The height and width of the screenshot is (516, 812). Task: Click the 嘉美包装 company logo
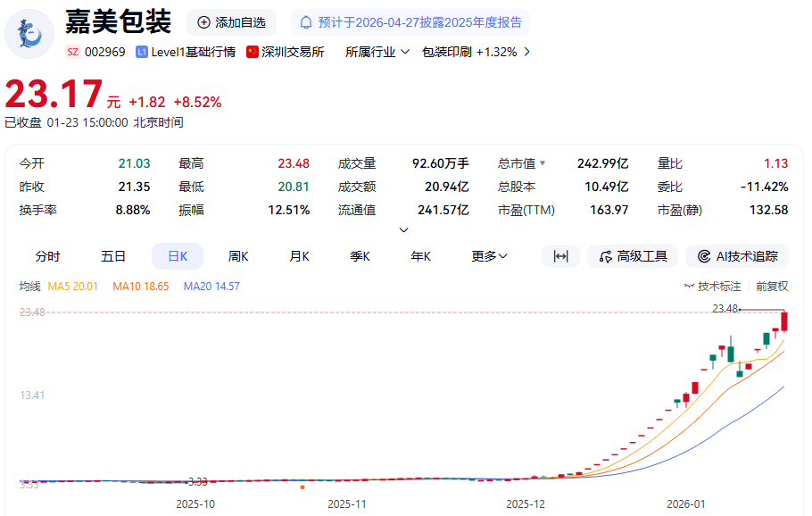[29, 33]
